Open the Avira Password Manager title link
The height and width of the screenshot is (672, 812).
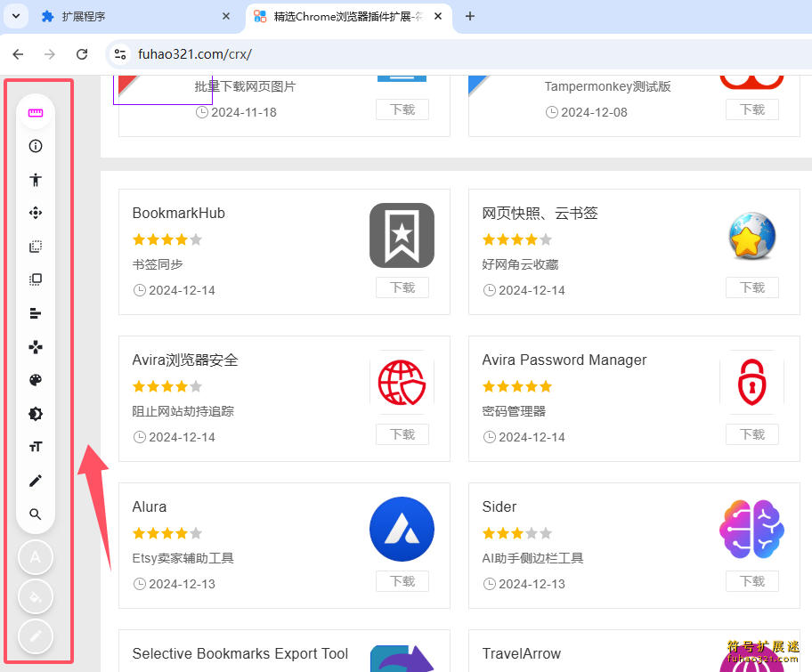click(x=564, y=360)
